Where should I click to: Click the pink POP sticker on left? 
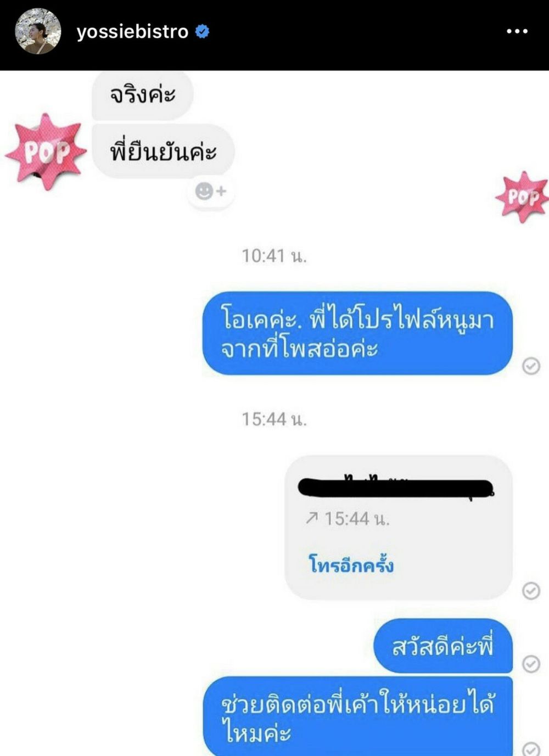click(x=46, y=152)
